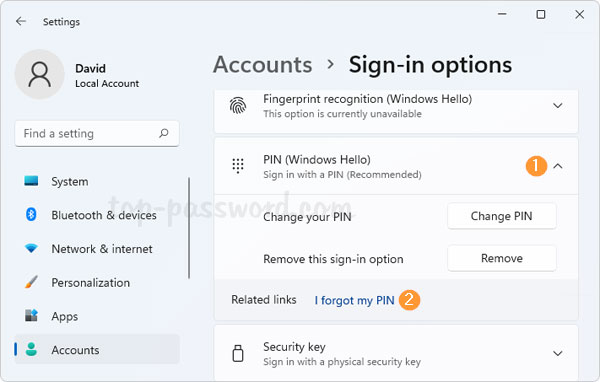Screen dimensions: 600x382
Task: Click the Personalization paintbrush icon
Action: [x=31, y=282]
